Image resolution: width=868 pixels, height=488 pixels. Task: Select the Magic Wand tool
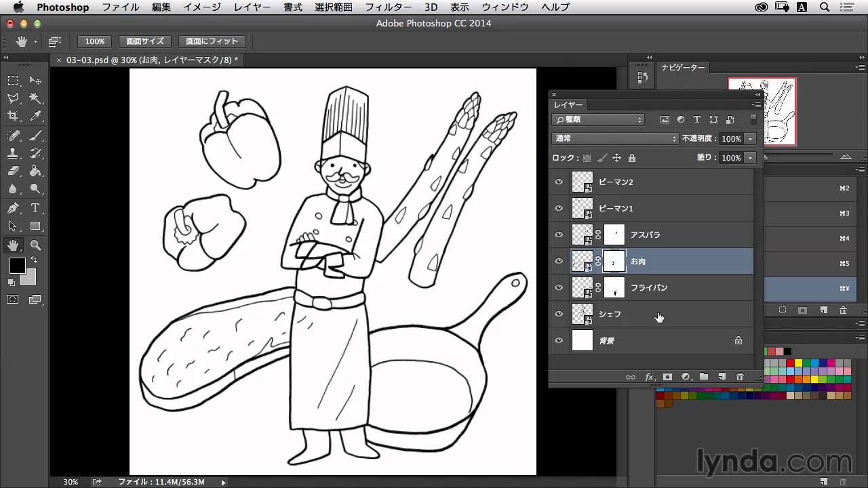[36, 98]
